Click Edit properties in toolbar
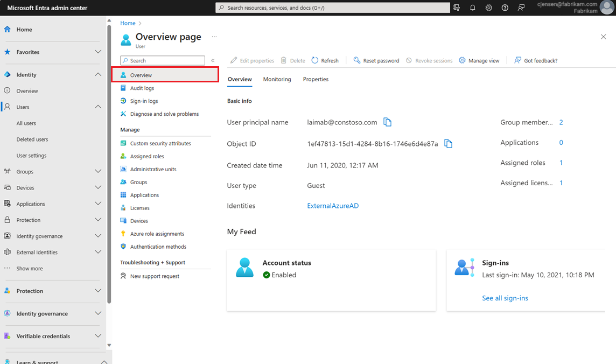This screenshot has width=616, height=364. click(x=252, y=60)
